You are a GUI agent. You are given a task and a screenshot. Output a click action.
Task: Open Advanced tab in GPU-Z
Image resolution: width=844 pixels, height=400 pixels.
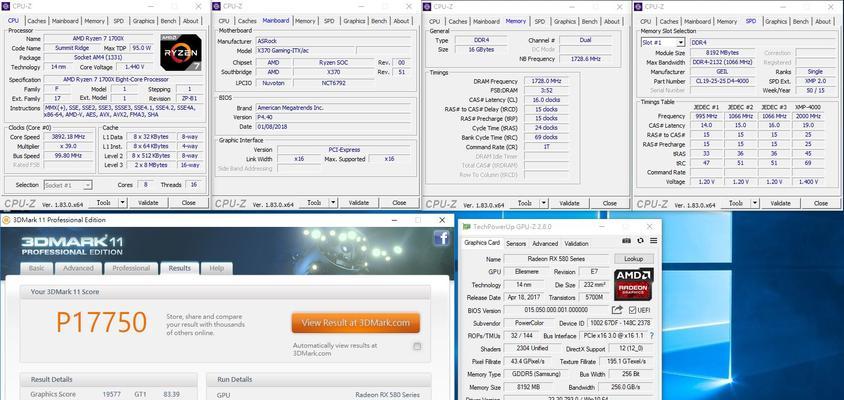[545, 243]
